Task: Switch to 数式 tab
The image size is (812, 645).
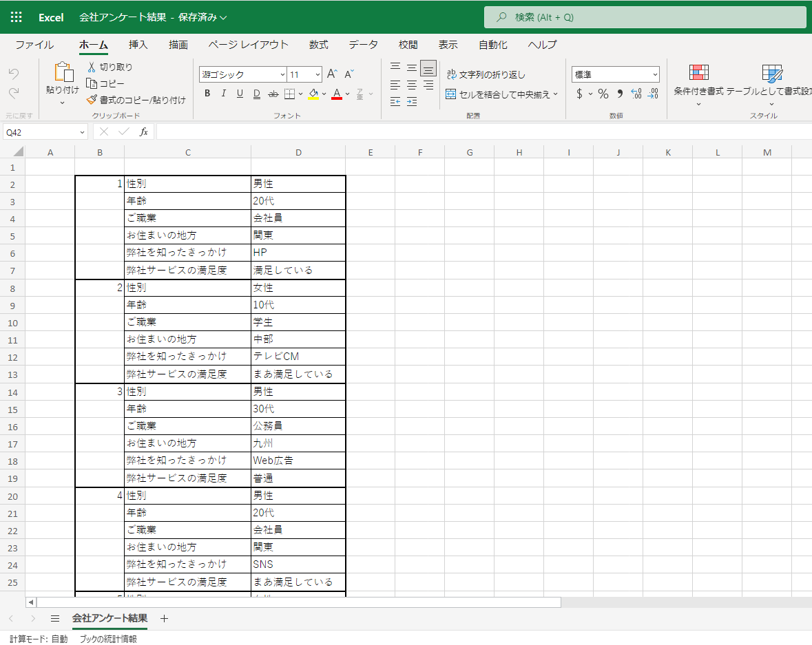Action: [318, 45]
